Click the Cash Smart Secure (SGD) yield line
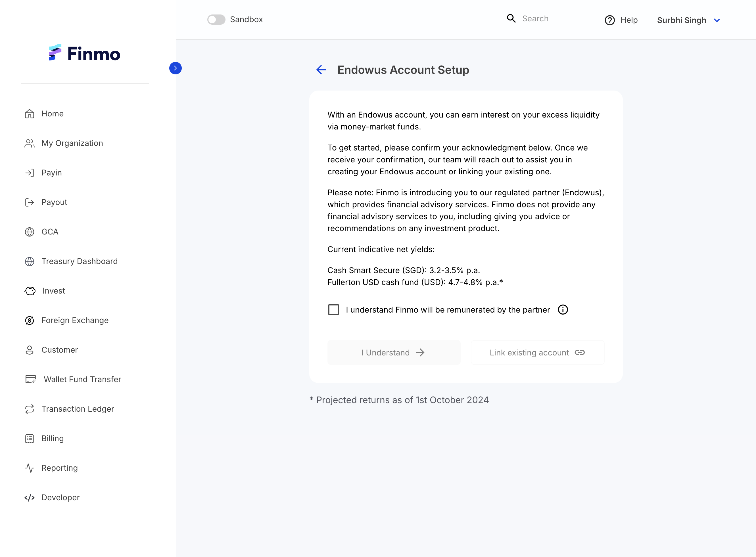The height and width of the screenshot is (557, 756). pos(404,270)
